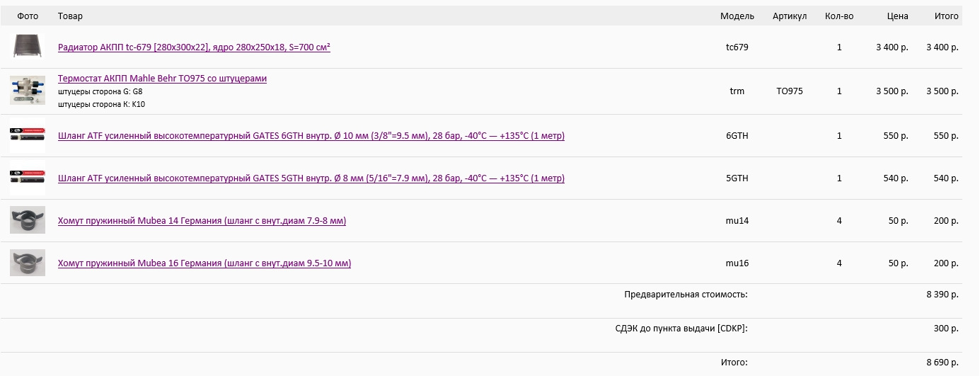This screenshot has width=980, height=376.
Task: Follow the GATES 5GTH hose product link
Action: click(x=311, y=178)
